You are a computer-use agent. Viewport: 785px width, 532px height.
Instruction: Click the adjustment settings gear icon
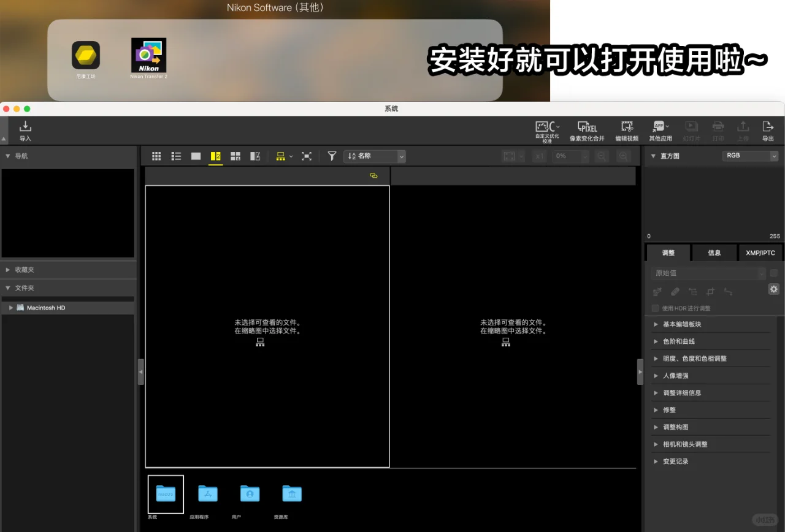tap(773, 289)
